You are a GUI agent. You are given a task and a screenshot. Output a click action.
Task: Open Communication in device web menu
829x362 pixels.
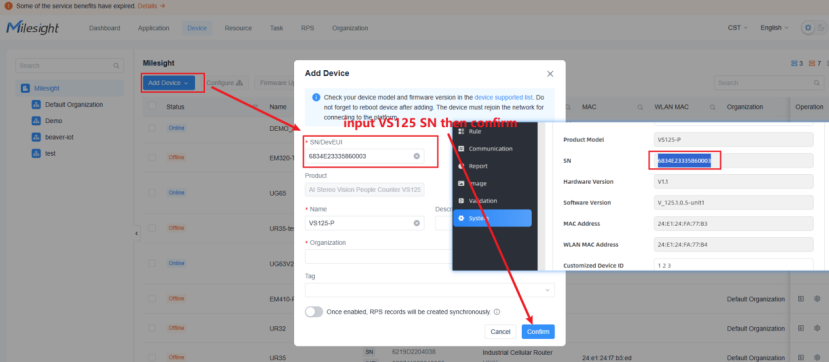(x=492, y=149)
